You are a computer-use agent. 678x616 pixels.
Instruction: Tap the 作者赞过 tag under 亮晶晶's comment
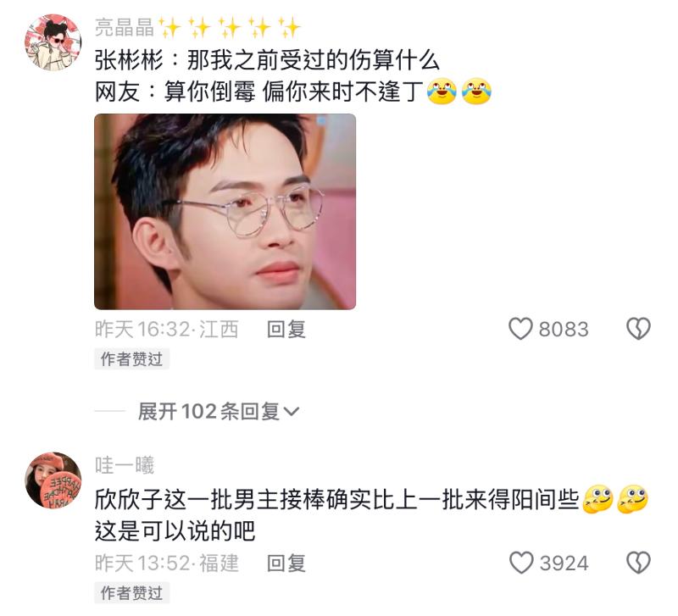tap(132, 359)
